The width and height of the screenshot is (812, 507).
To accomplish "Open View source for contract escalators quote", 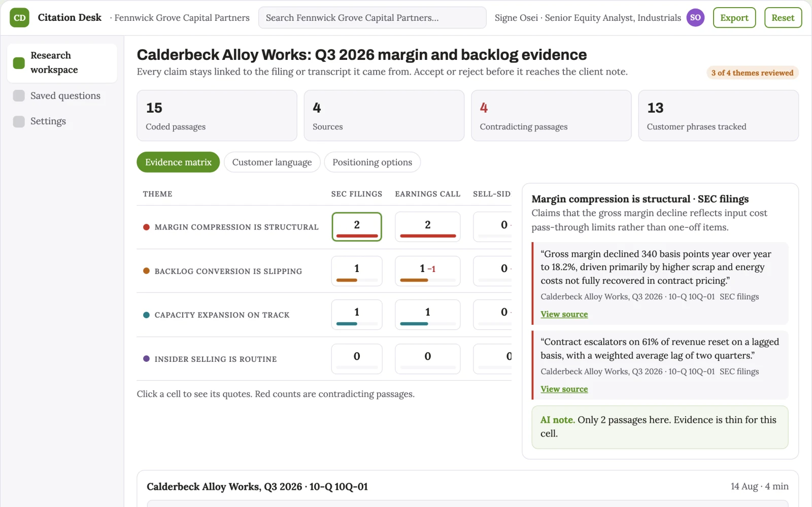I will (x=564, y=389).
